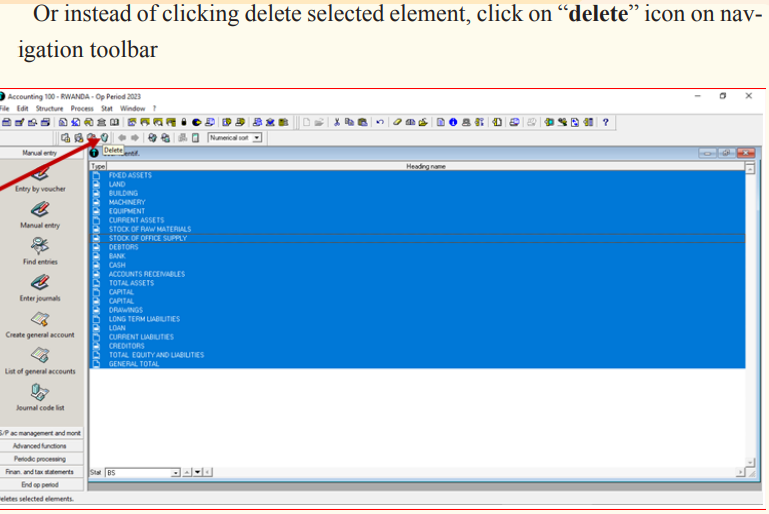The image size is (769, 514).
Task: Open the File menu
Action: point(5,108)
